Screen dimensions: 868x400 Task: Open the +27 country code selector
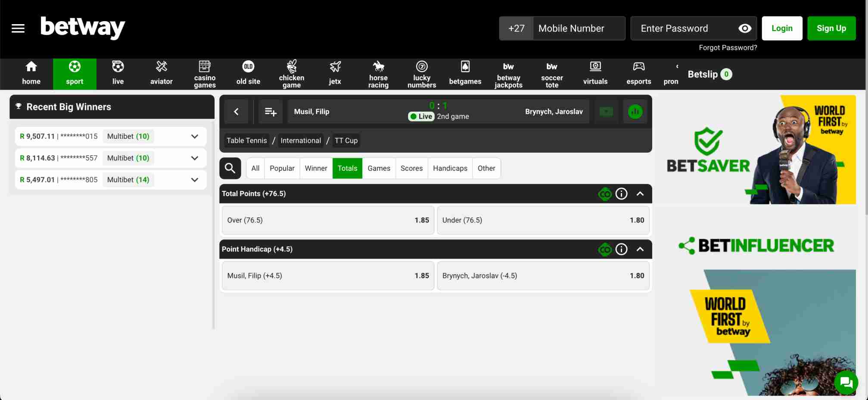pos(516,28)
